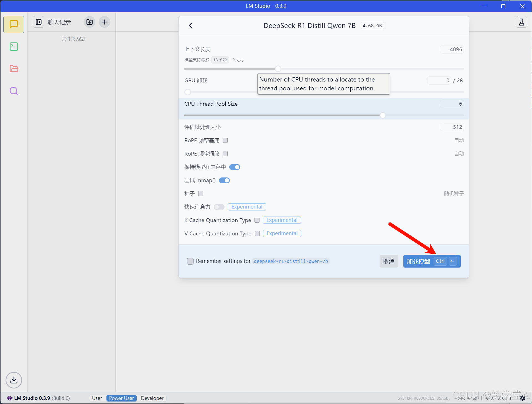This screenshot has width=532, height=404.
Task: Enable the RoPE 频率缩放 checkbox
Action: coord(225,154)
